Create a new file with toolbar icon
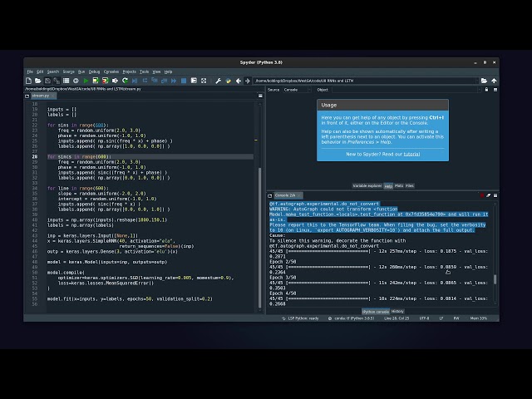Viewport: 532px width, 399px height. point(28,81)
